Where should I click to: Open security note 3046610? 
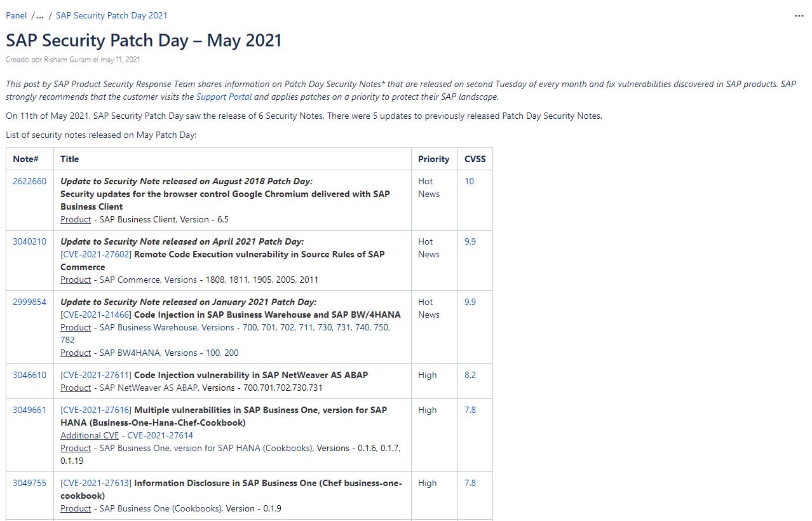[x=29, y=375]
